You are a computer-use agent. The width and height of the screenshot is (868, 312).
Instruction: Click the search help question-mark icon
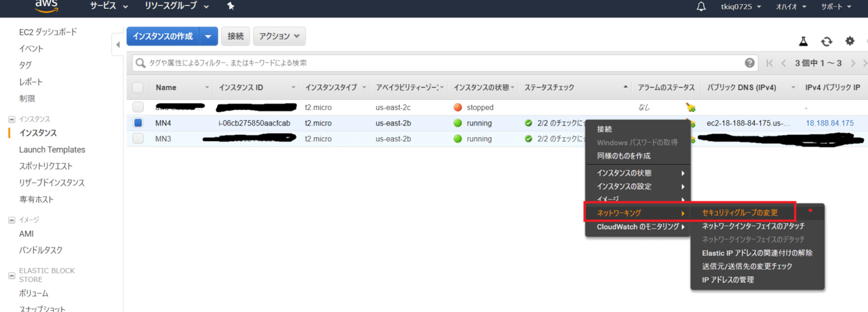click(749, 63)
